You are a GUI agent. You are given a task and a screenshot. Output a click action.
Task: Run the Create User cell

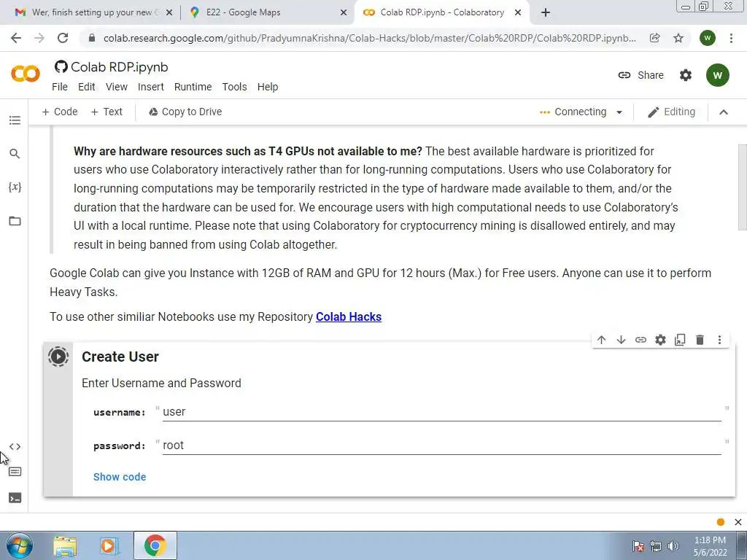(58, 356)
